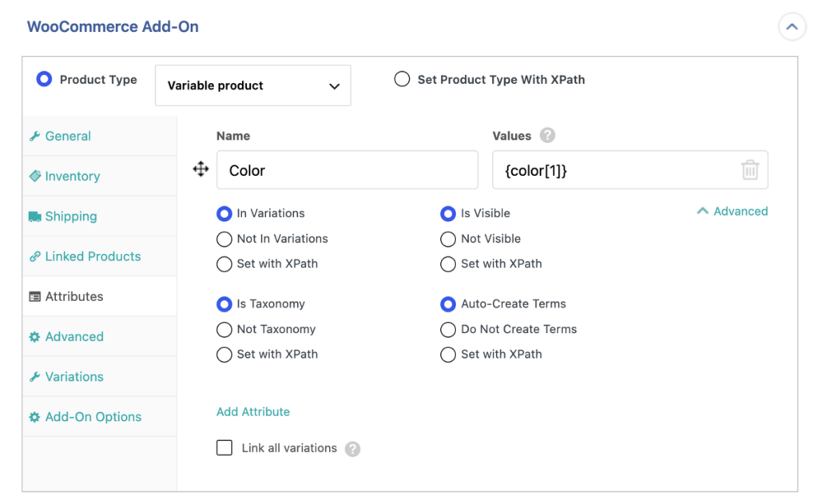Viewport: 818px width, 504px height.
Task: Select Not In Variations option
Action: pyautogui.click(x=224, y=239)
